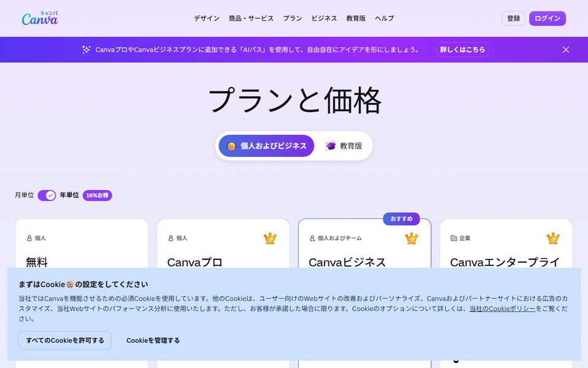Viewport: 588px width, 368px height.
Task: Click the person icon on 無料 card
Action: (x=29, y=238)
